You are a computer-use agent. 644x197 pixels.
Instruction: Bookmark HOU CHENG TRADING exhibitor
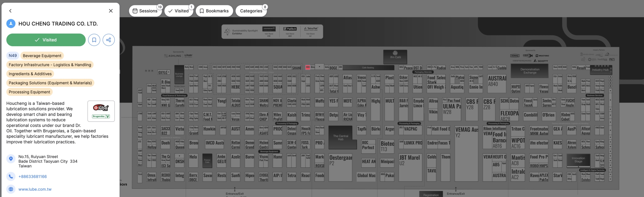94,40
